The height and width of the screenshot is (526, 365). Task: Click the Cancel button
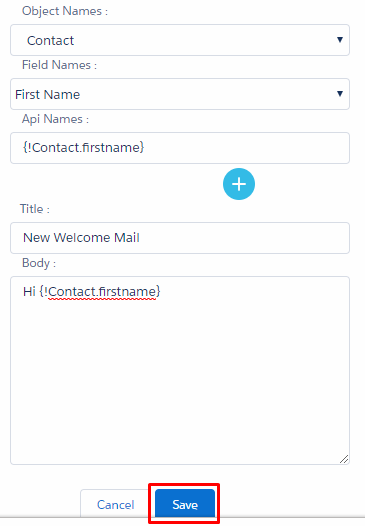(x=116, y=504)
